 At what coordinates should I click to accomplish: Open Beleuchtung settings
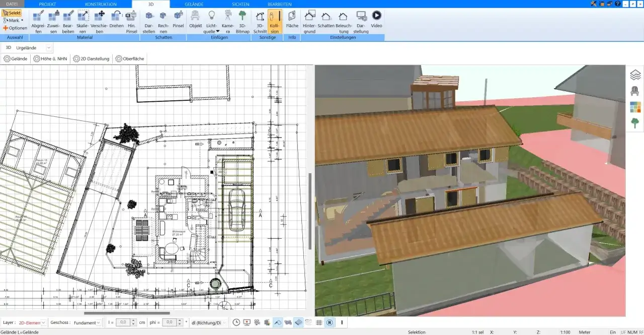point(344,22)
